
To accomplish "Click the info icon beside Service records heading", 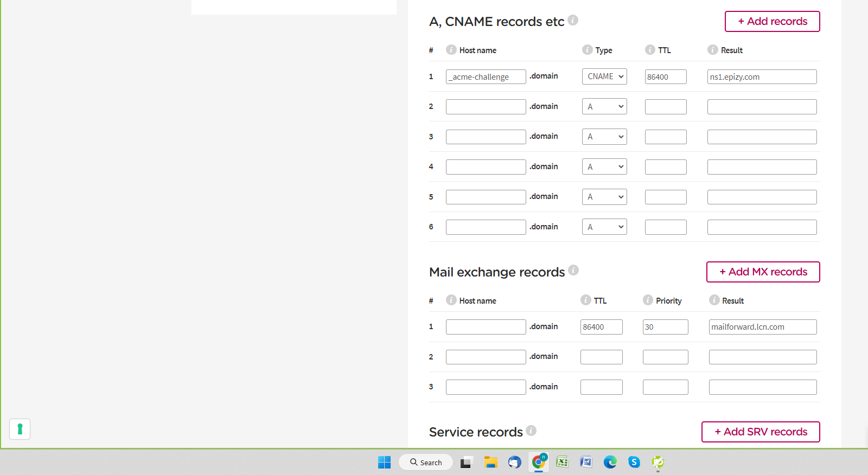I will 531,431.
